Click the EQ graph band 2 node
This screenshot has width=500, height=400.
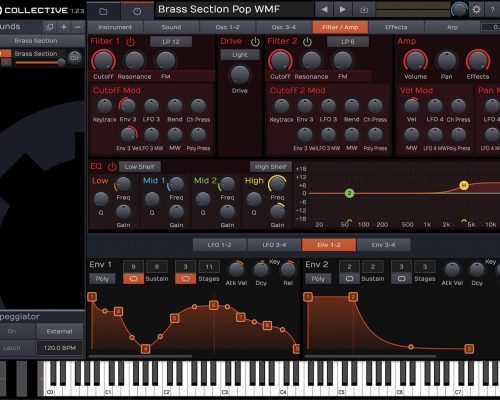point(349,193)
